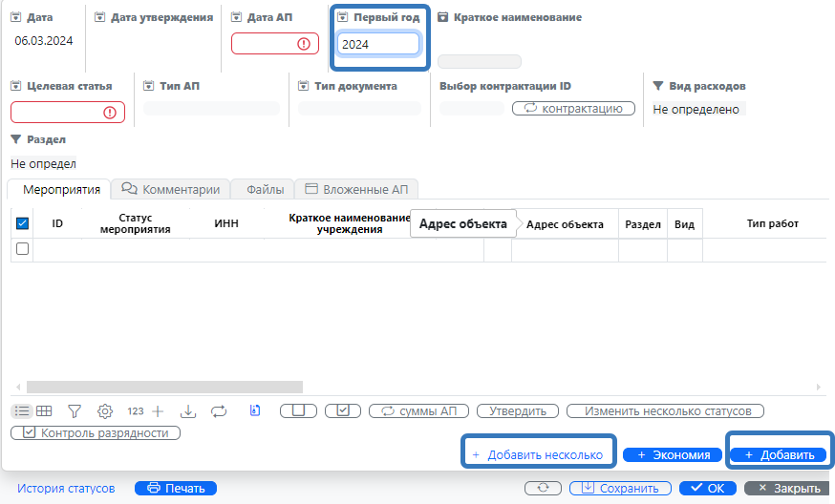835x504 pixels.
Task: Open the История статусов link
Action: [66, 488]
